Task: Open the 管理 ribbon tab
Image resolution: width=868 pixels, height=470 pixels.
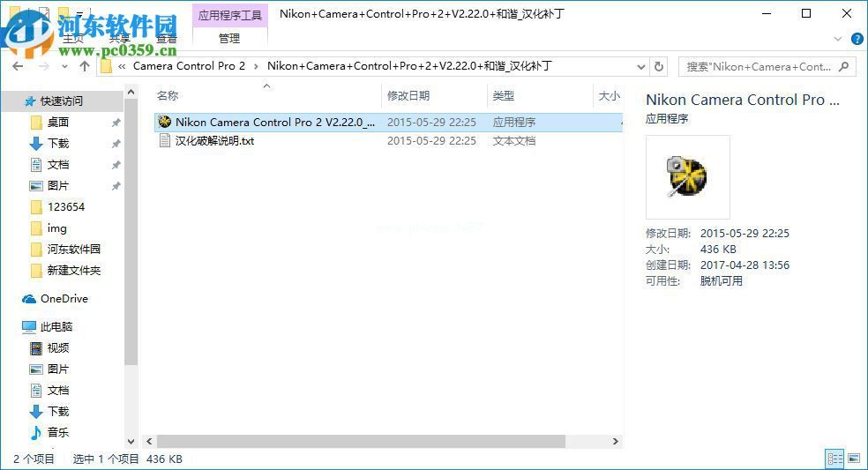Action: [229, 39]
